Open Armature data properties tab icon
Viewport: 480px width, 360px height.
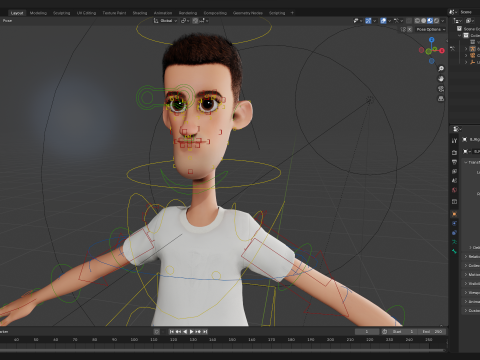click(x=454, y=242)
